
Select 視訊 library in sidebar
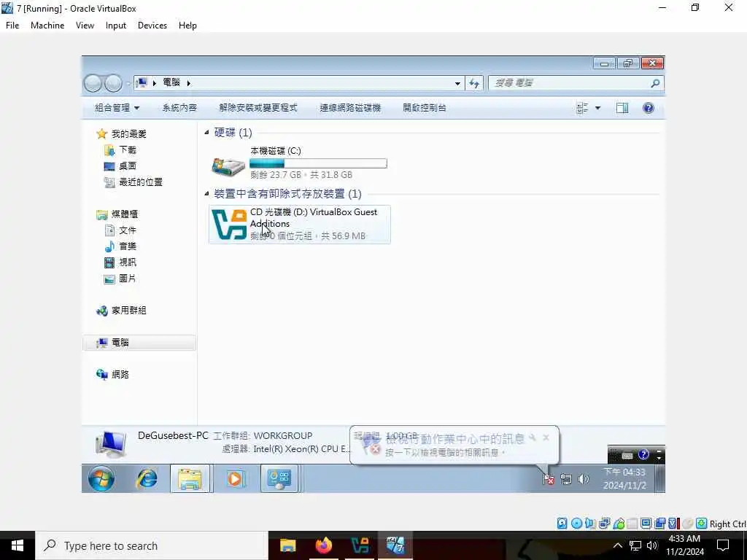pos(120,262)
